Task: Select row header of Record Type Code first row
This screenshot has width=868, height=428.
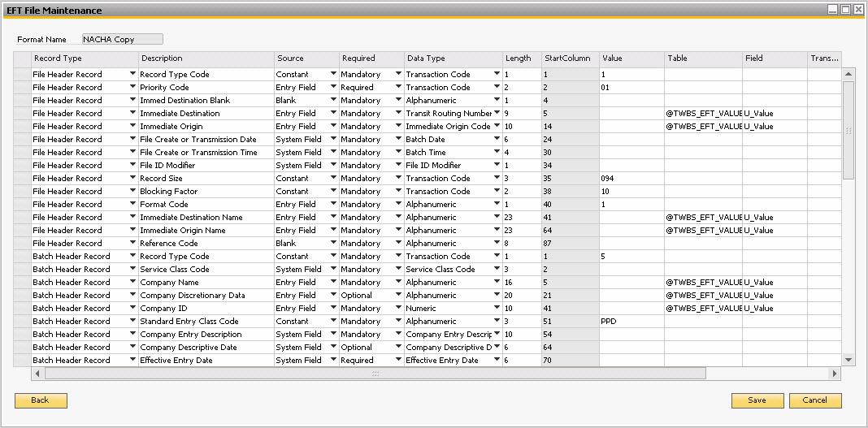Action: click(x=23, y=74)
